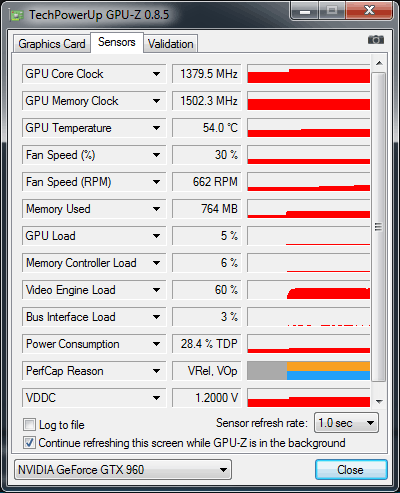Click the Close button
400x493 pixels.
(351, 470)
